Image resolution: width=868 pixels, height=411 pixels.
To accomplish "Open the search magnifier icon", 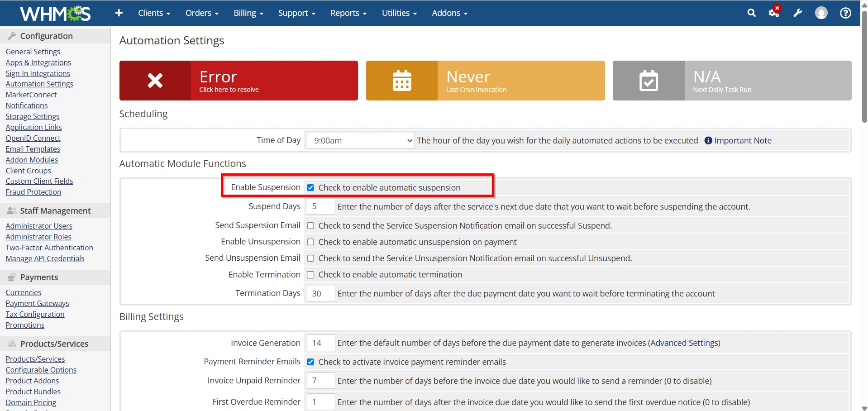I will coord(751,13).
